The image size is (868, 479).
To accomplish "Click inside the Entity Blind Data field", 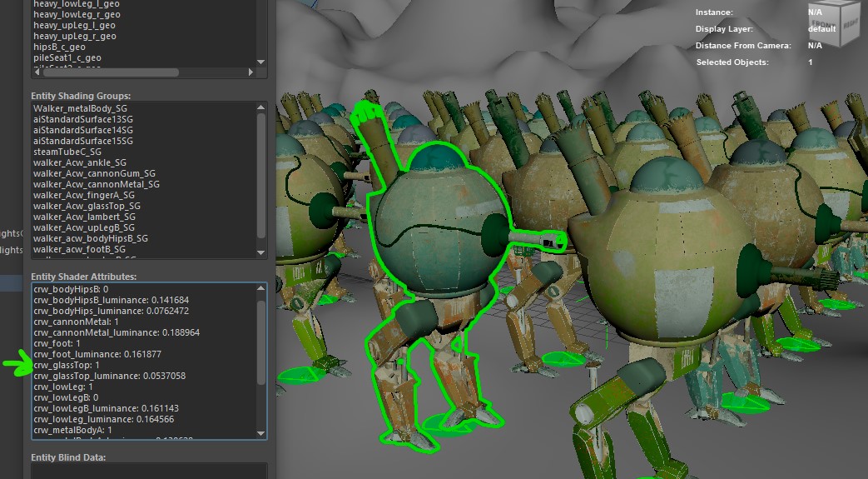I will (149, 472).
